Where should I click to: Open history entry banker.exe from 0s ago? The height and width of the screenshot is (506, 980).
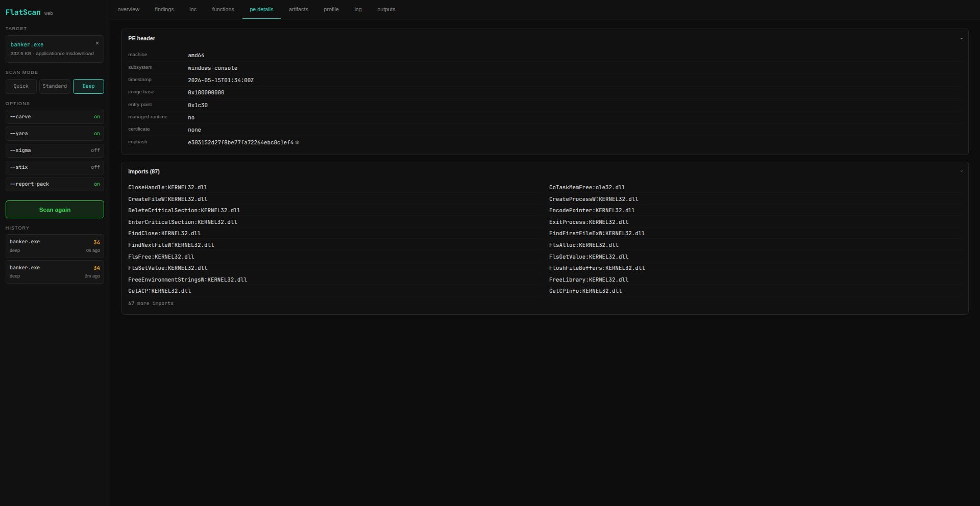tap(55, 246)
